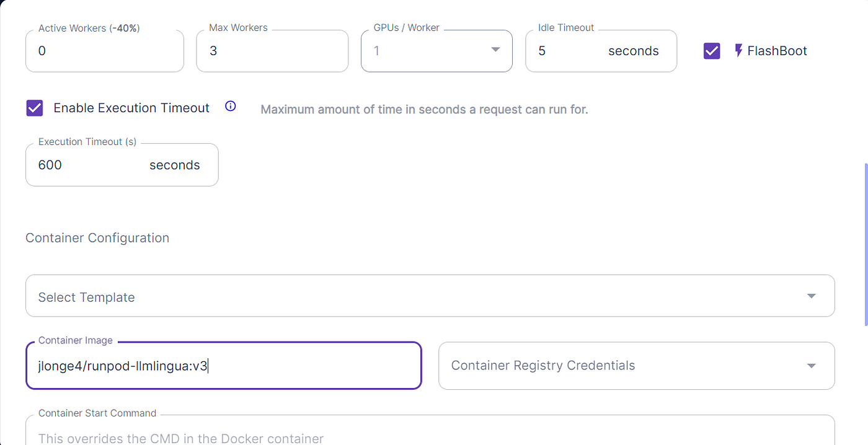The height and width of the screenshot is (445, 868).
Task: Focus the Container Image text field
Action: click(224, 366)
